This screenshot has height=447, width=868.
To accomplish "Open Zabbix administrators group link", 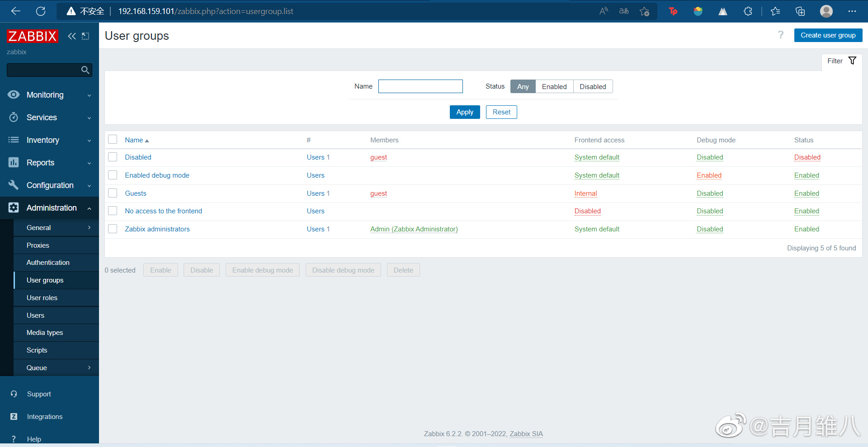I will point(157,229).
